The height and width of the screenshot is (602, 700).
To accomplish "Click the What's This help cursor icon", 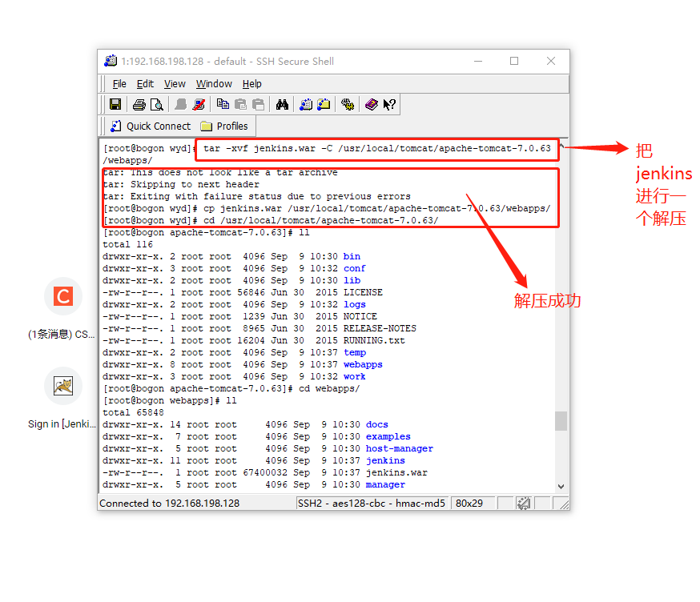I will pos(389,104).
